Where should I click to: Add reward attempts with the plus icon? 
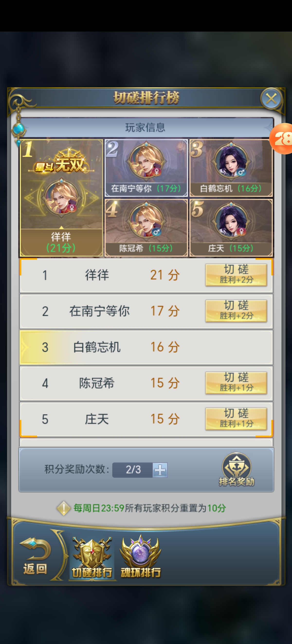[160, 470]
